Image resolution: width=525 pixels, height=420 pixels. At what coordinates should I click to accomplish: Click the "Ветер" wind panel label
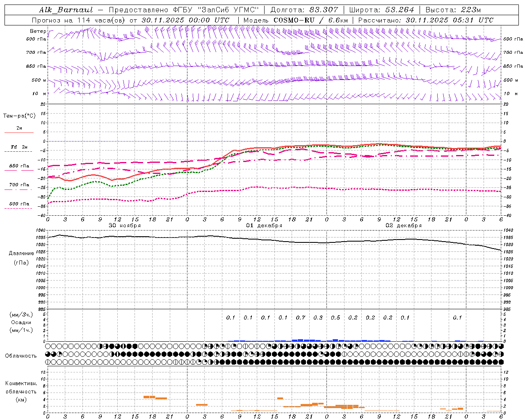pos(38,31)
